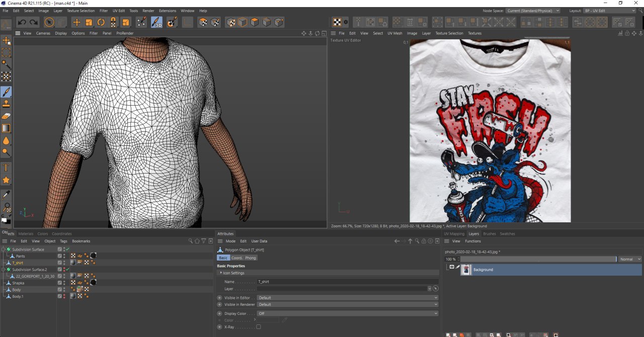Image resolution: width=644 pixels, height=337 pixels.
Task: Click the Visible in Editor animation dot
Action: [x=219, y=298]
